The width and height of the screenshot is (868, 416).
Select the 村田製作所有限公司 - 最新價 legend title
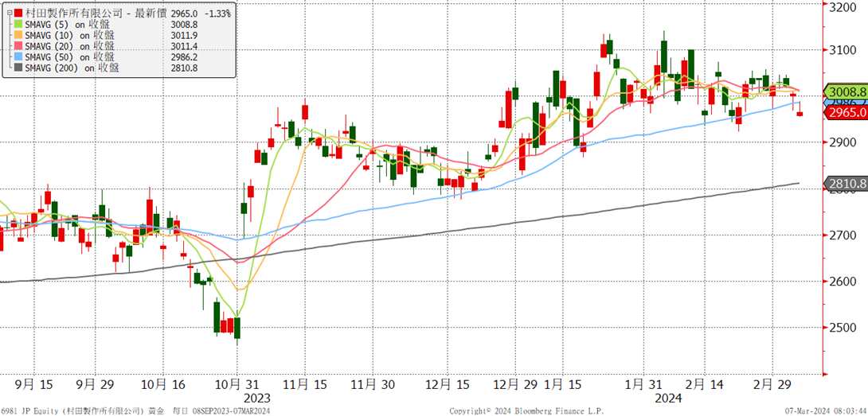click(x=96, y=13)
